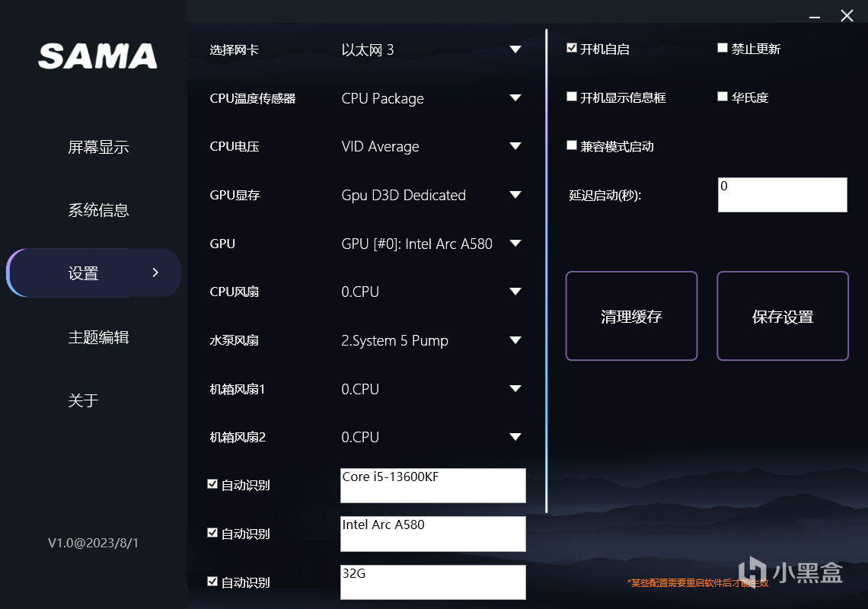
Task: Enable 兼容模式启动 checkbox
Action: click(x=572, y=145)
